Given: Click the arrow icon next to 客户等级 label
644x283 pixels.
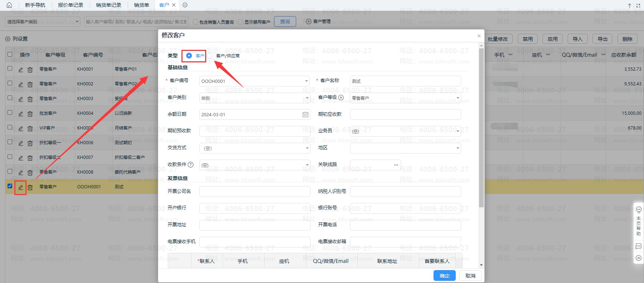Looking at the screenshot, I should [x=341, y=98].
